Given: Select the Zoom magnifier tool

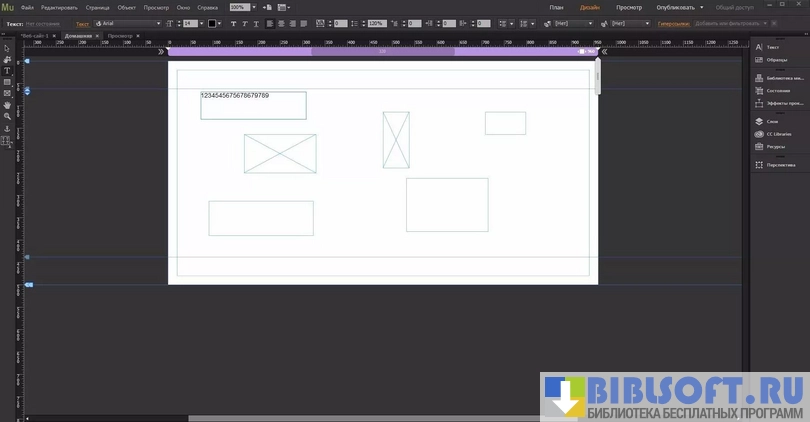Looking at the screenshot, I should coord(7,117).
